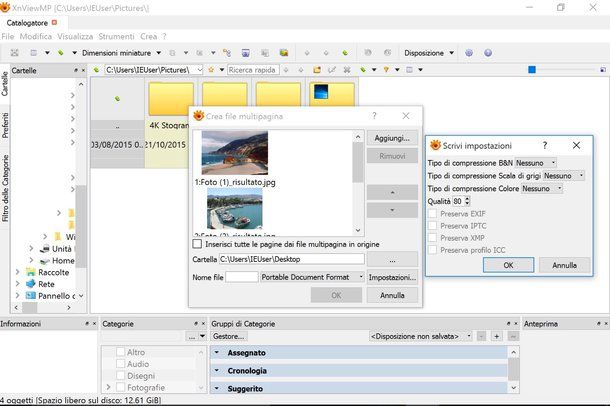The image size is (610, 406).
Task: Click the help question mark in Crea file multipagina
Action: coord(374,116)
